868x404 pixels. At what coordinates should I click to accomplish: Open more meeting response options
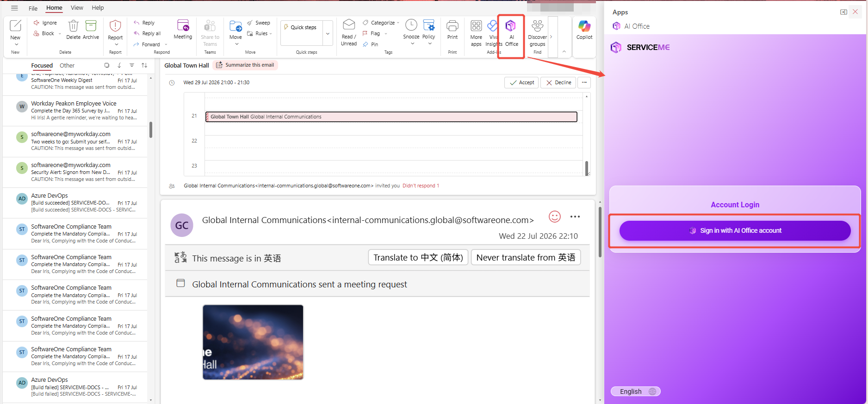584,82
